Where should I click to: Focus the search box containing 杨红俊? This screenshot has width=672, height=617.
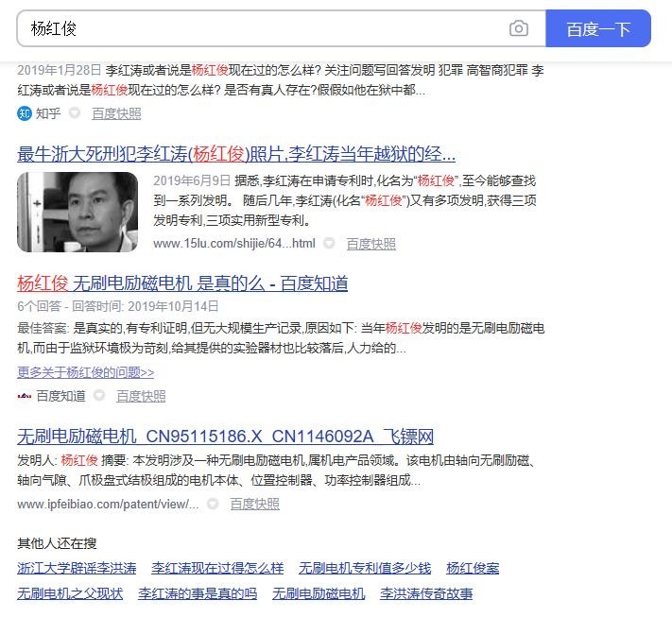[x=265, y=28]
